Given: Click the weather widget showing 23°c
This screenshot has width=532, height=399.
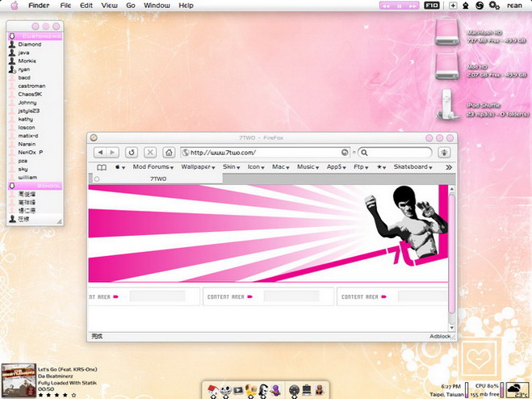Looking at the screenshot, I should [x=517, y=390].
